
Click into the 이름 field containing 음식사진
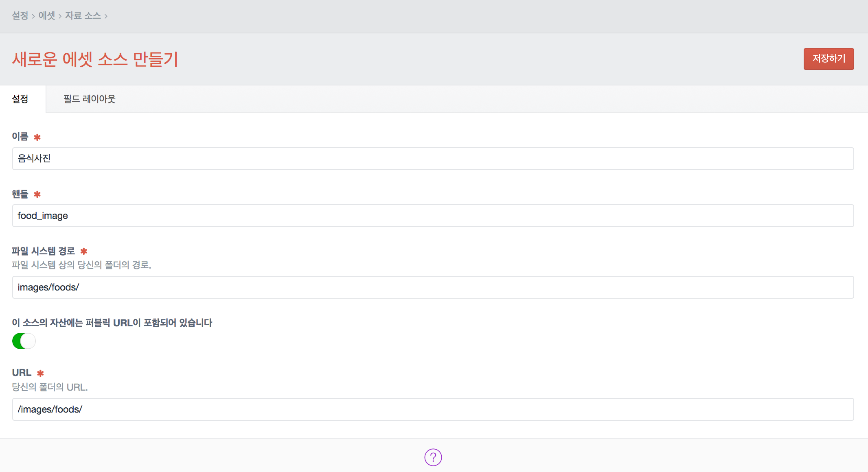433,159
